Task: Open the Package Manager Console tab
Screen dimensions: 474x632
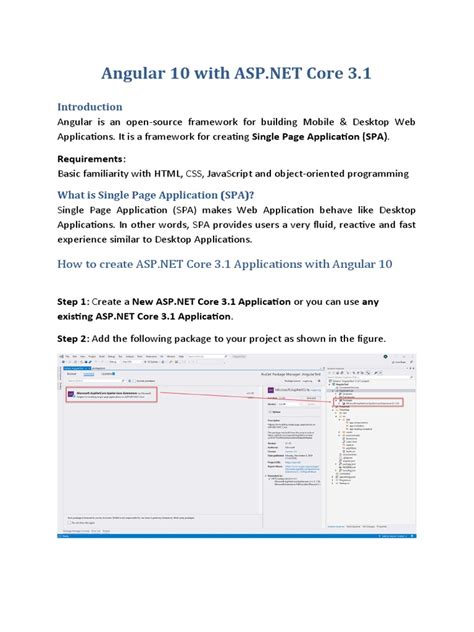Action: [76, 531]
